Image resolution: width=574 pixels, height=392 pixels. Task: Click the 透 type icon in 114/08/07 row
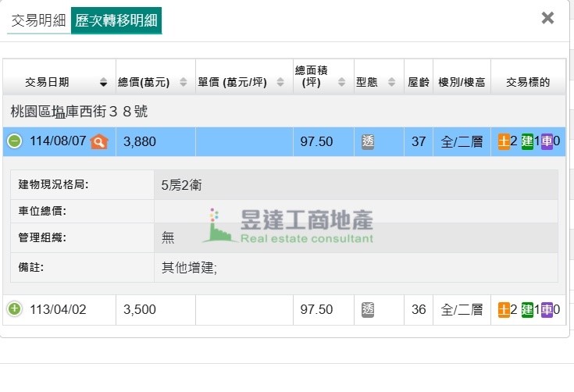(x=369, y=141)
